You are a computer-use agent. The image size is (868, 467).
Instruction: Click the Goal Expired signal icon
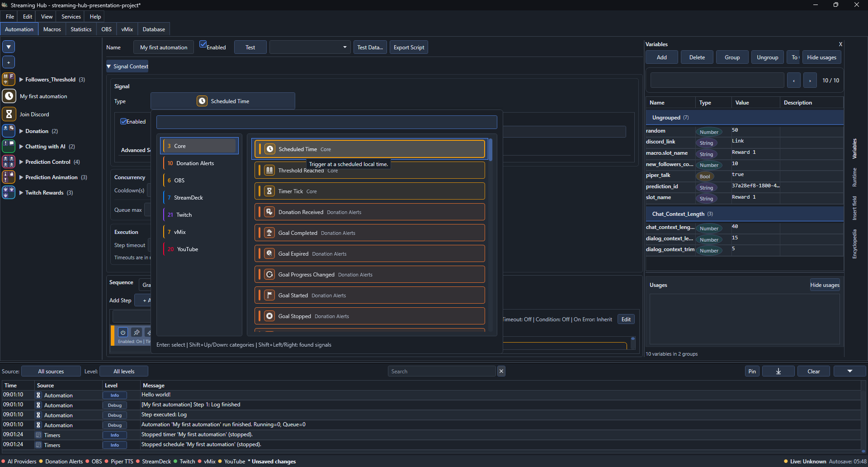269,253
